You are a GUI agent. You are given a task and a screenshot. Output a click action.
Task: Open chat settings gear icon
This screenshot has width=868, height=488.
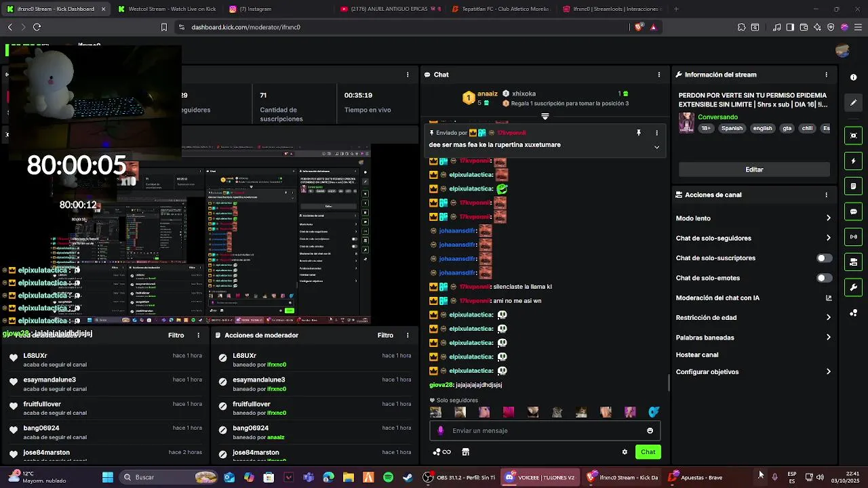(x=625, y=452)
